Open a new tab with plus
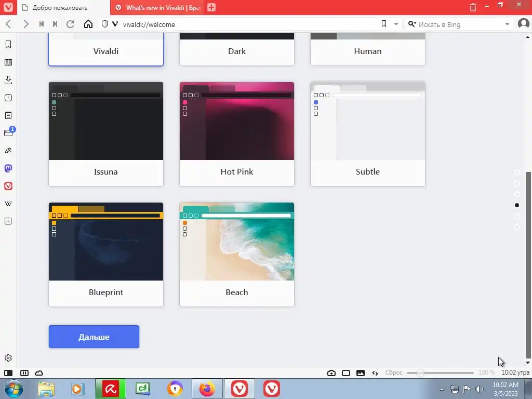Screen dimensions: 532x399 (211, 7)
